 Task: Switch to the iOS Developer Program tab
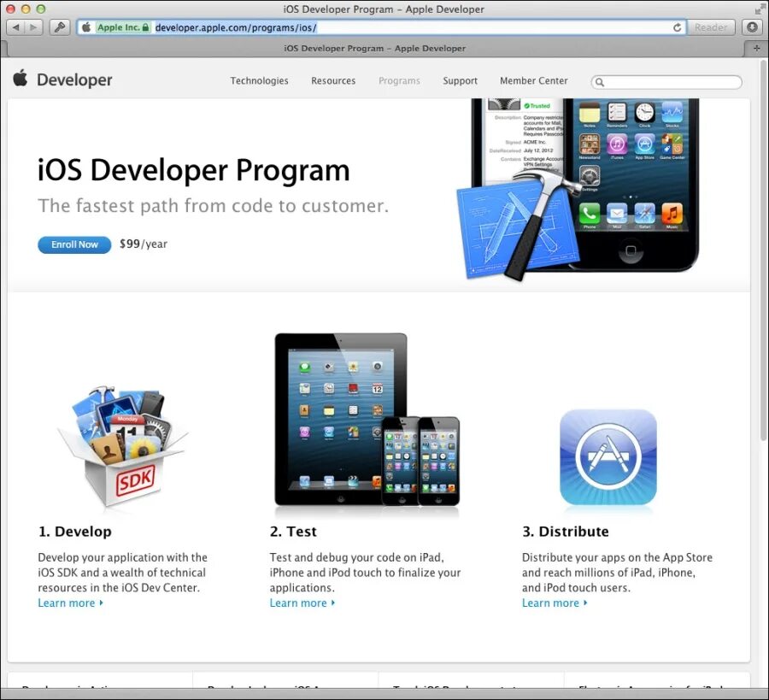(376, 48)
